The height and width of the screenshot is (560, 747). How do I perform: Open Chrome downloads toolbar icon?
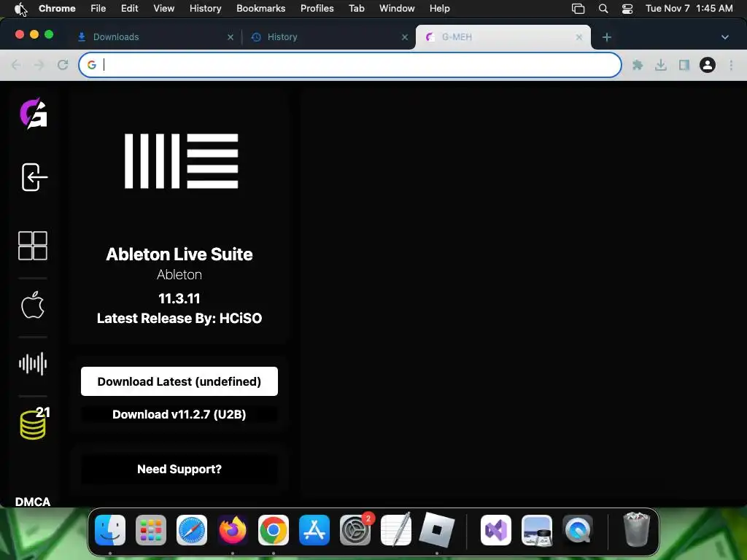(x=661, y=65)
